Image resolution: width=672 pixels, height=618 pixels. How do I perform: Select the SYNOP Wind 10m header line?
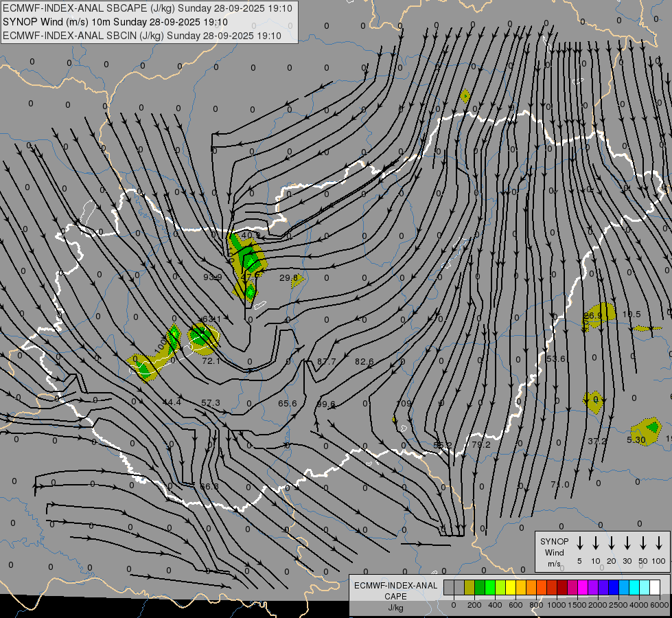(x=115, y=22)
